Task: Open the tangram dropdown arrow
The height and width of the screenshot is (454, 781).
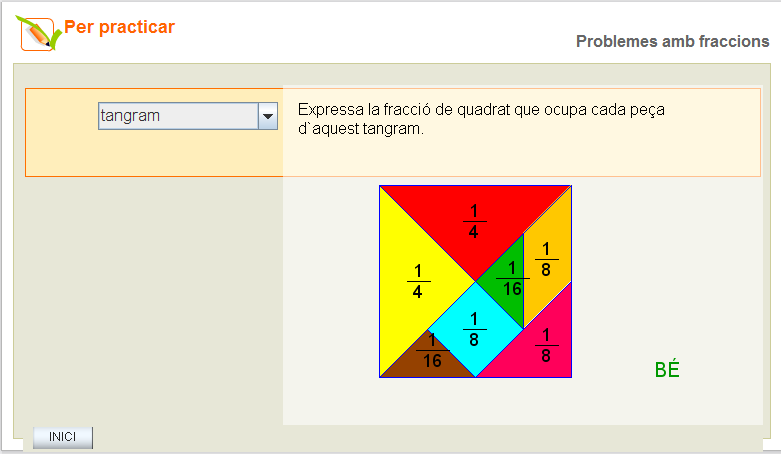Action: tap(267, 117)
